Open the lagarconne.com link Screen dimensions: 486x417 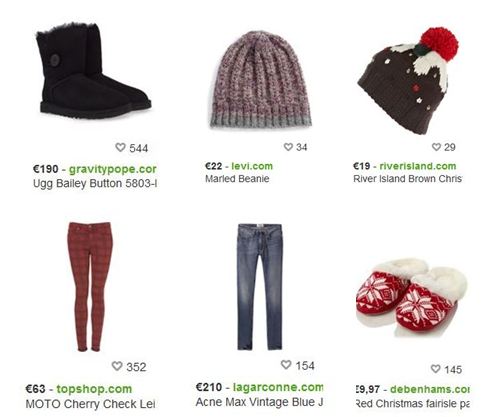point(278,387)
